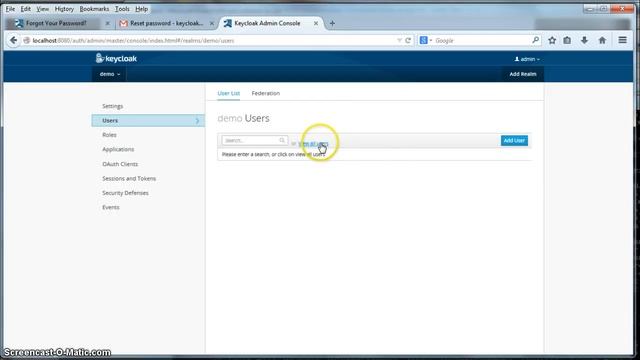The height and width of the screenshot is (360, 640).
Task: Open the downloads arrow icon
Action: click(584, 40)
